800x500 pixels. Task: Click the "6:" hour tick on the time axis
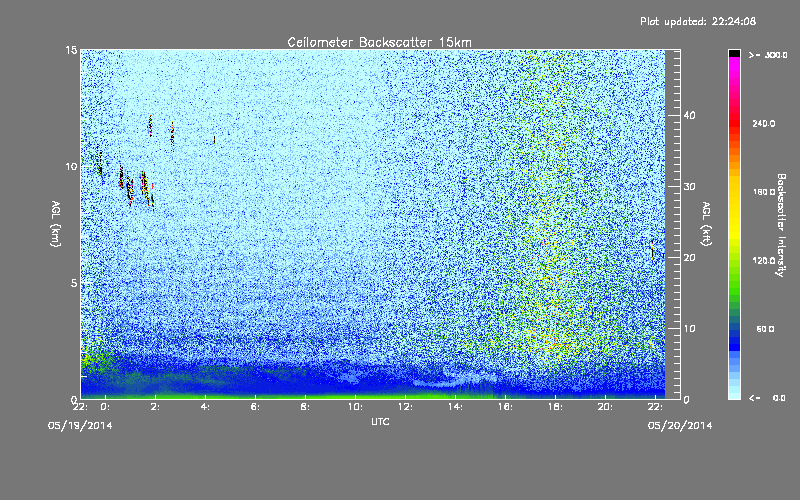255,407
